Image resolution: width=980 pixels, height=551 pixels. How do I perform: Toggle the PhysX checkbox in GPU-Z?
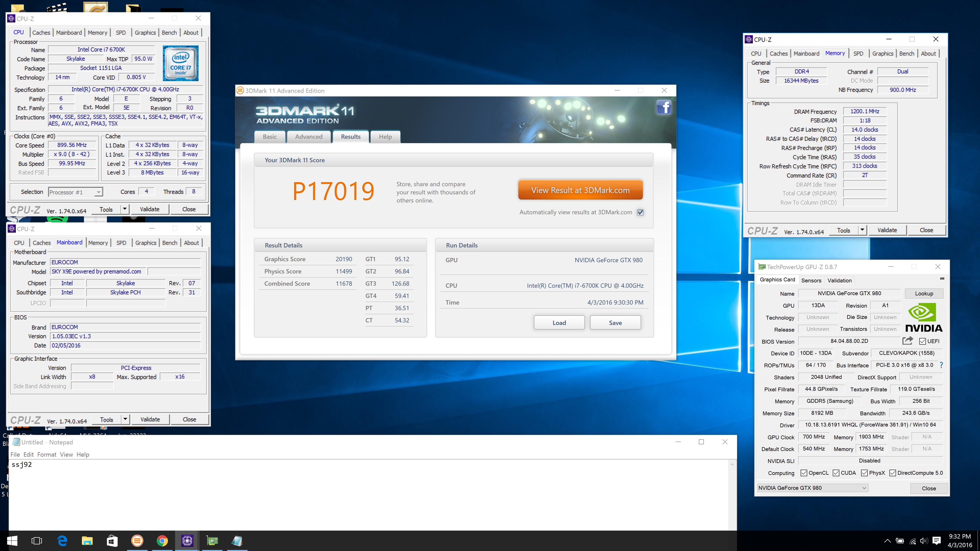(x=864, y=473)
